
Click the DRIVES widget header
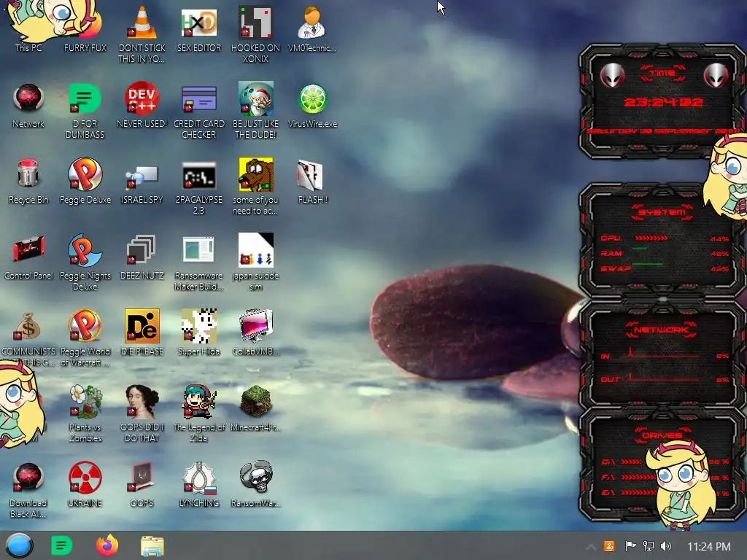662,435
